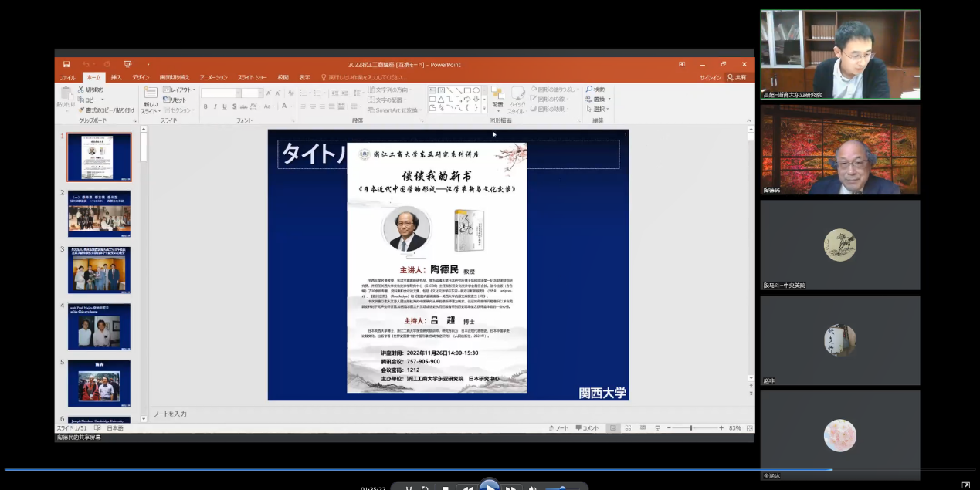Apply bold formatting with B

[x=205, y=106]
